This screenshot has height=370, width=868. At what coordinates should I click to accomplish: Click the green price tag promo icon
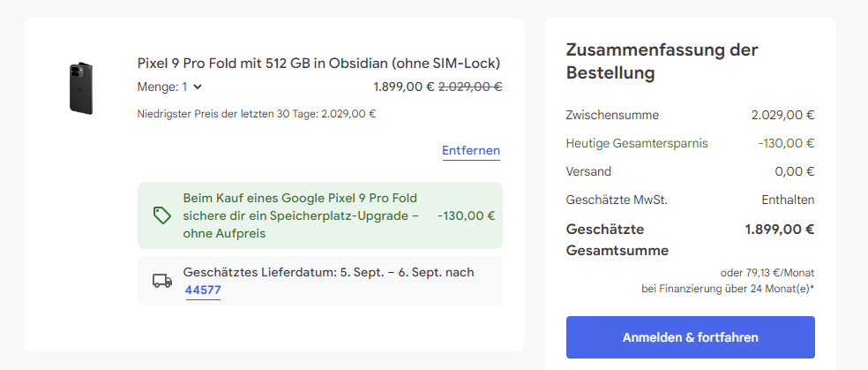click(x=161, y=215)
